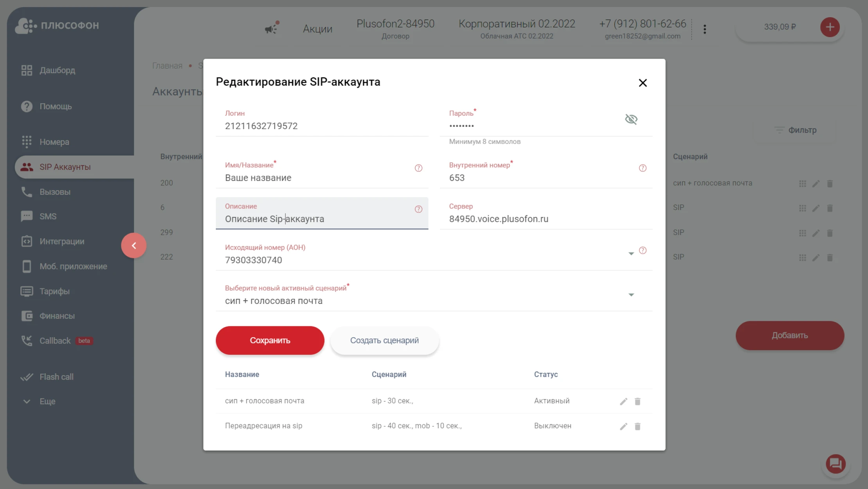This screenshot has width=868, height=489.
Task: Click the red plus top-up balance icon
Action: pos(830,27)
